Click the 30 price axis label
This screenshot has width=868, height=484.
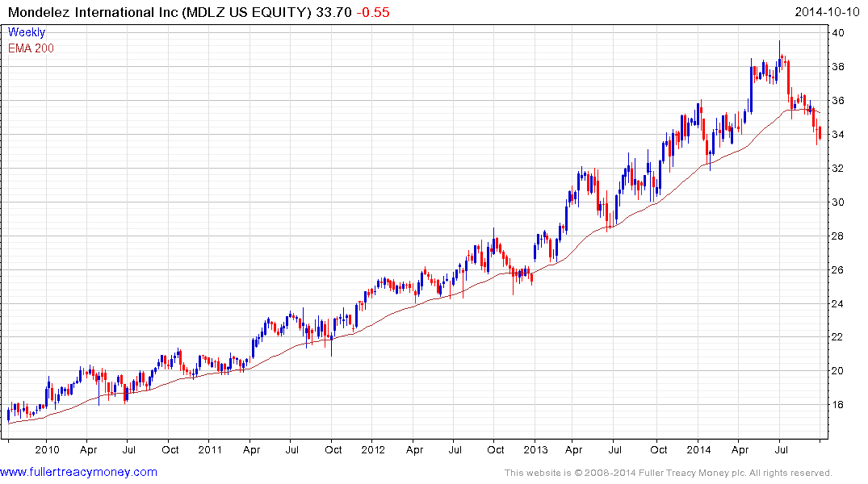tap(838, 202)
